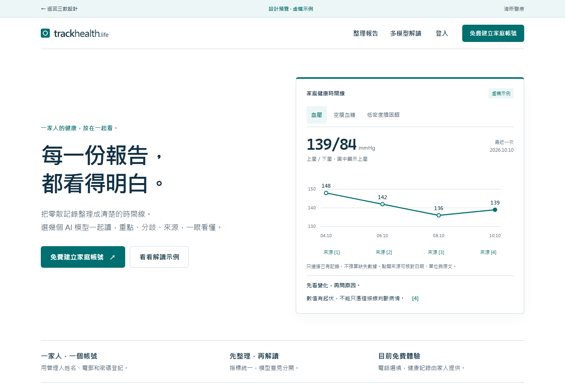Switch to 空腹血糖 tab
This screenshot has width=565, height=392.
(x=344, y=115)
